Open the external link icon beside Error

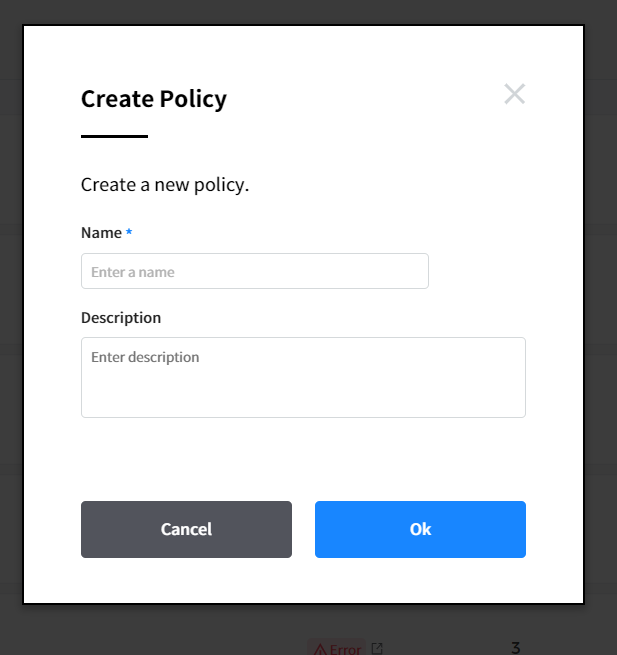click(x=377, y=649)
